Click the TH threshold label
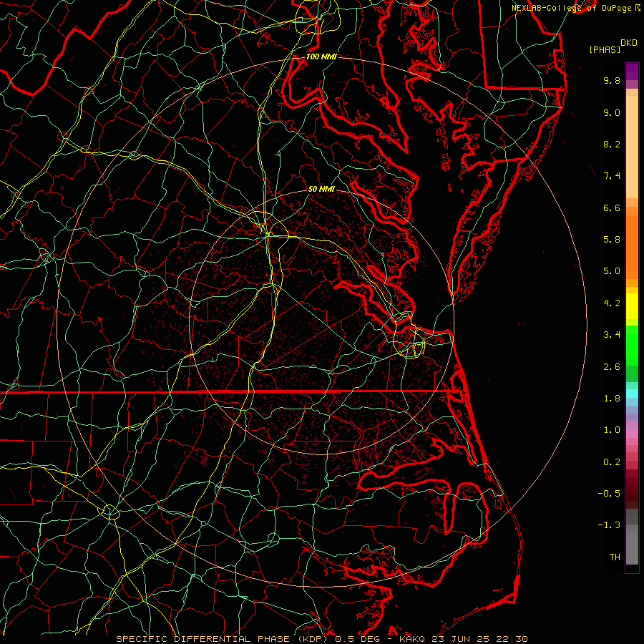644x644 pixels. point(615,557)
